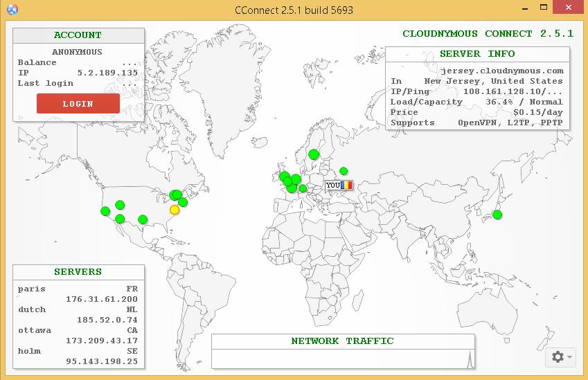Screen dimensions: 588x380
Task: Click the ACCOUNT panel header
Action: pos(78,35)
